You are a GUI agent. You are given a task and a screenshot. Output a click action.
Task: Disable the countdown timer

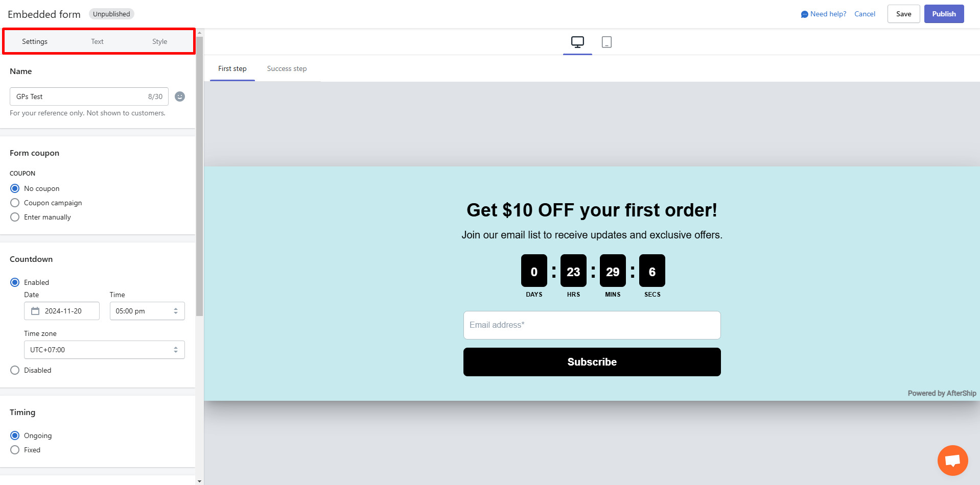pos(15,370)
